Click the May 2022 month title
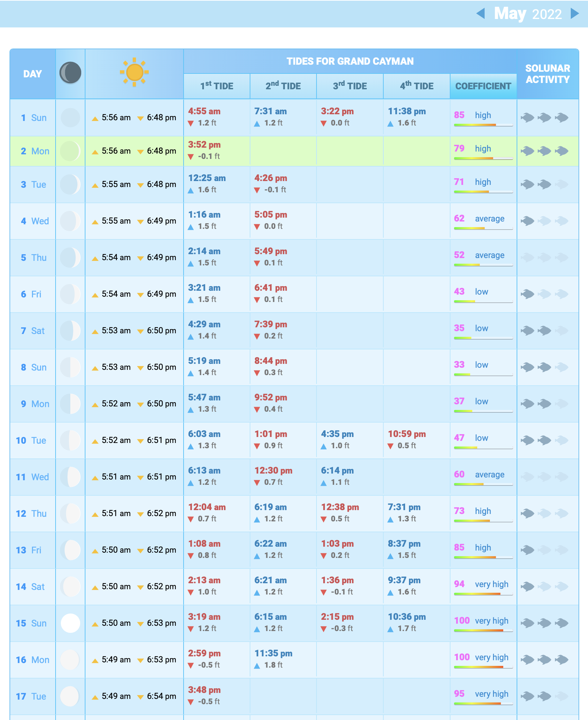The image size is (588, 720). coord(528,14)
